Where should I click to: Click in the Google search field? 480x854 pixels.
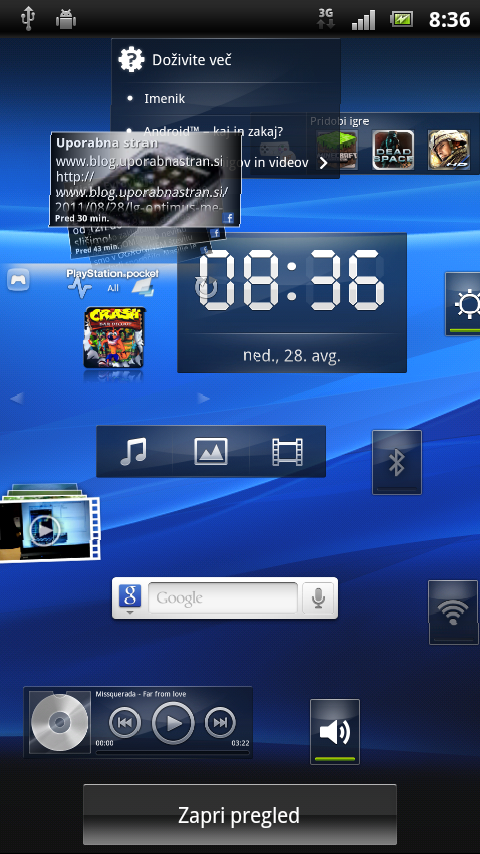223,598
